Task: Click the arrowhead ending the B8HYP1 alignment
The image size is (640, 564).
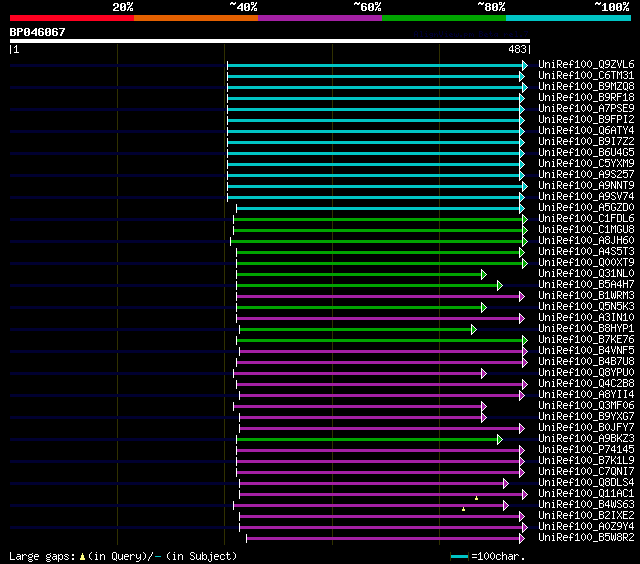Action: [473, 329]
